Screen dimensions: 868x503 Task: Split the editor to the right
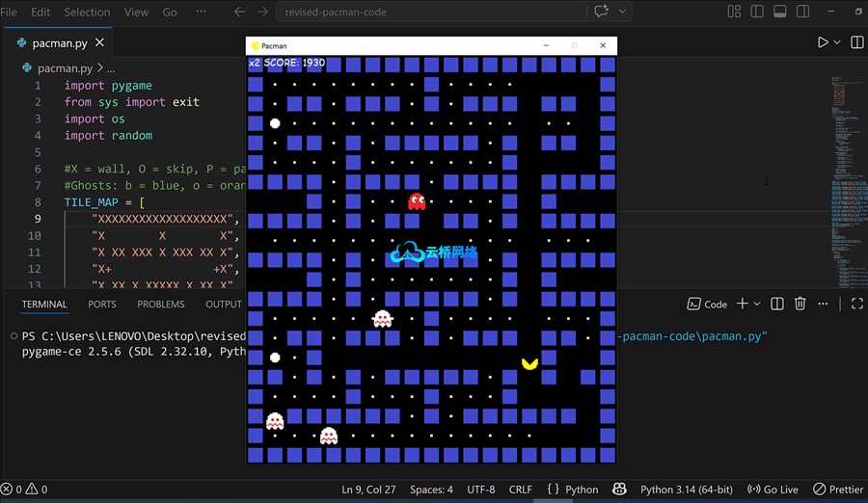click(857, 42)
